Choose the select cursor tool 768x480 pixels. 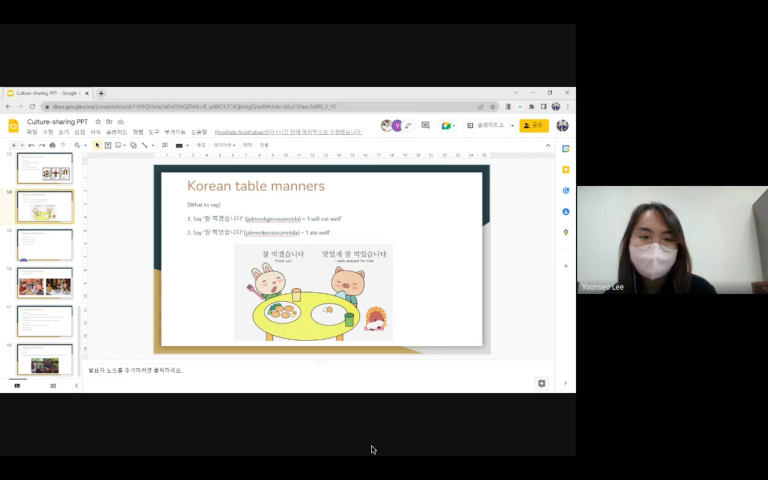coord(97,145)
